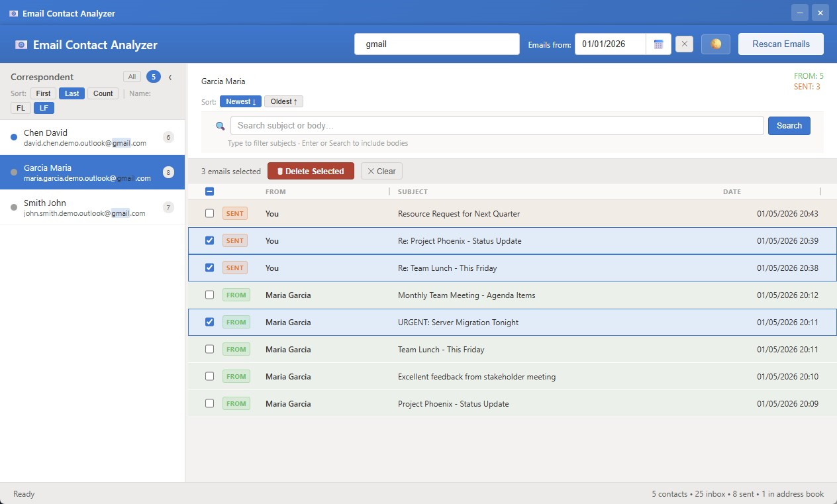This screenshot has width=837, height=504.
Task: Click the FROM column header
Action: 275,192
